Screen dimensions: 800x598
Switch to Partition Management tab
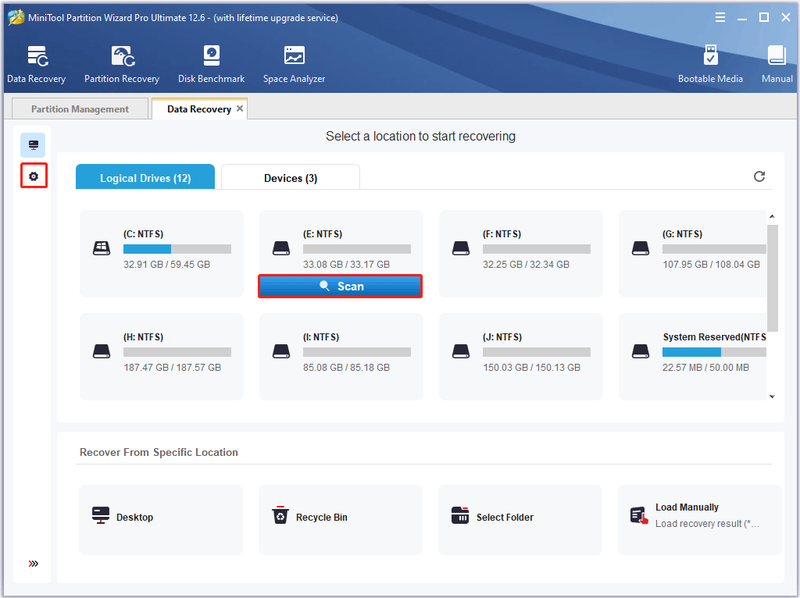[x=80, y=109]
